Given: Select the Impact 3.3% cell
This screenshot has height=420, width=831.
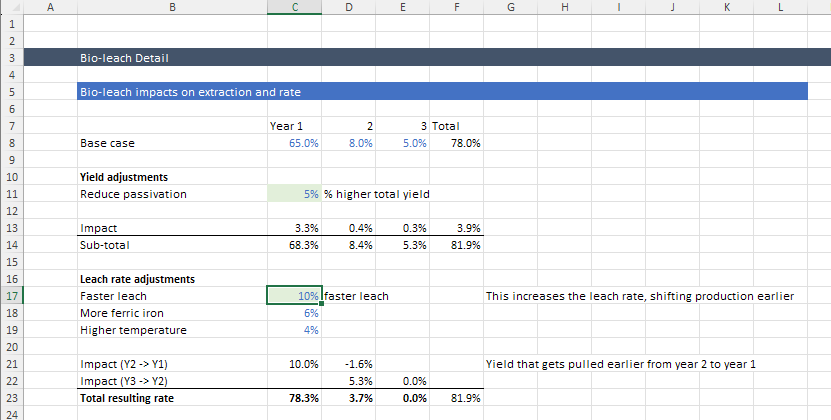Looking at the screenshot, I should 295,228.
